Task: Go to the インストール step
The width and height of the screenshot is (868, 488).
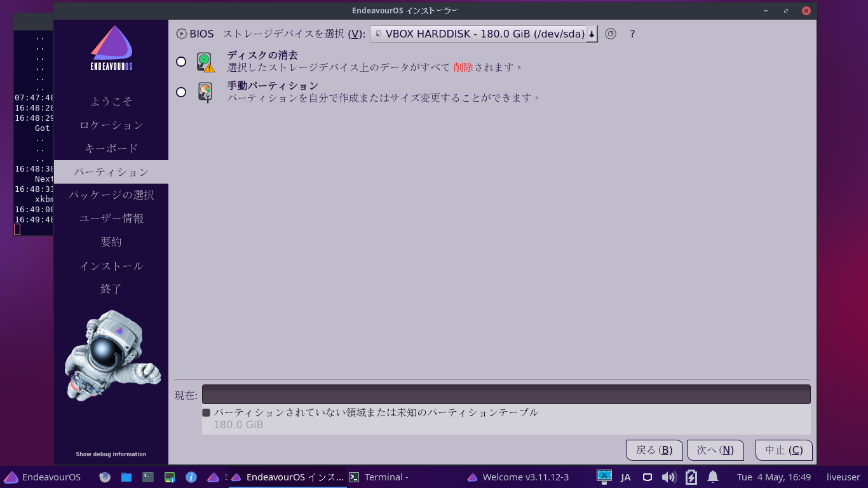Action: click(111, 266)
